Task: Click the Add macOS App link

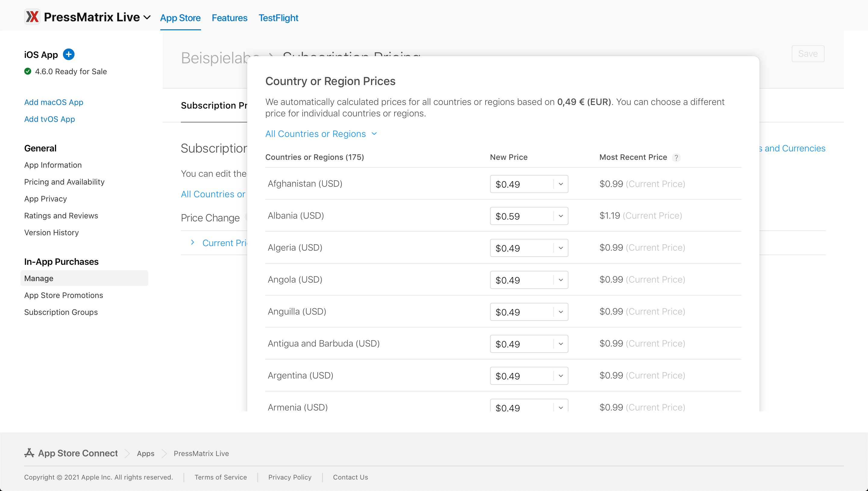Action: (x=54, y=102)
